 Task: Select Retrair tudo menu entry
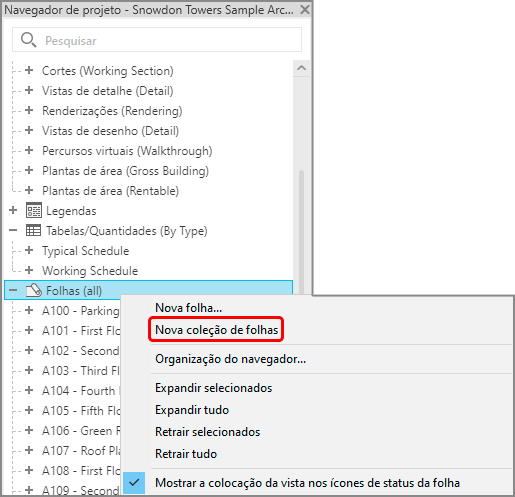pos(186,454)
